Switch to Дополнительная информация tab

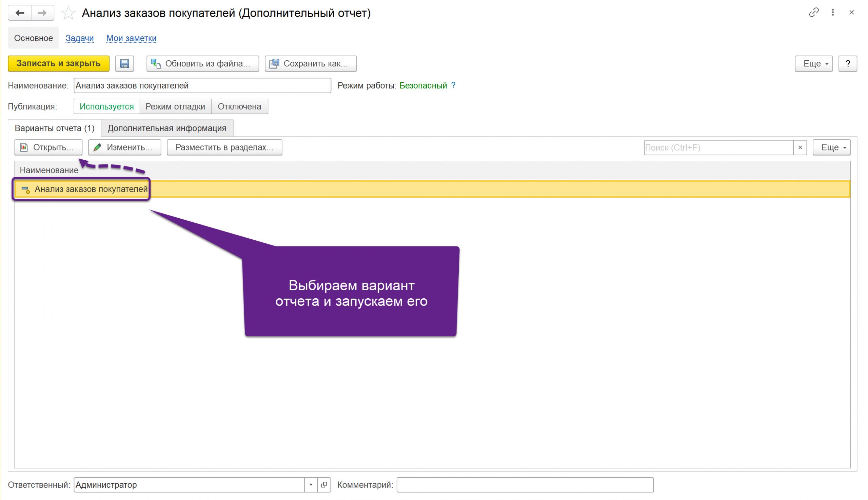point(167,128)
